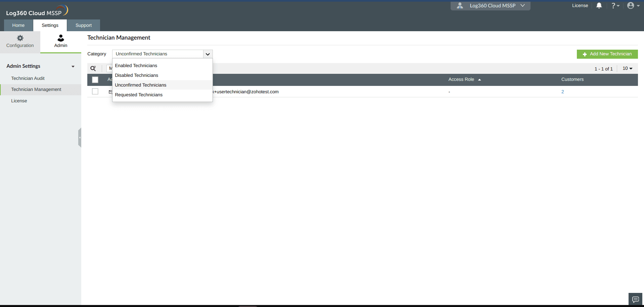Sort by Access Role column header
Image resolution: width=644 pixels, height=307 pixels.
click(461, 80)
